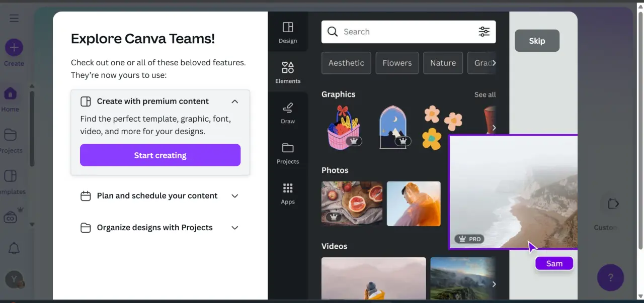Screen dimensions: 644x303
Task: Advance Videos row with the arrow
Action: [x=494, y=284]
